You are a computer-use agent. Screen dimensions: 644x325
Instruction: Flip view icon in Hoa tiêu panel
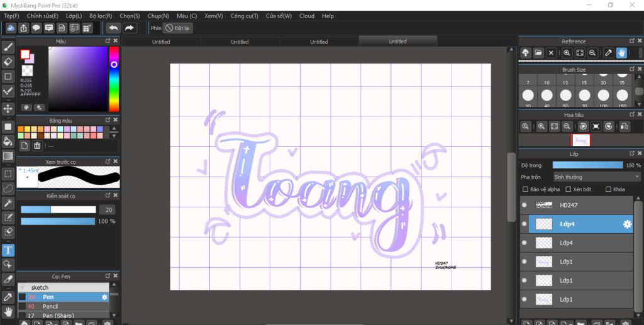[625, 126]
